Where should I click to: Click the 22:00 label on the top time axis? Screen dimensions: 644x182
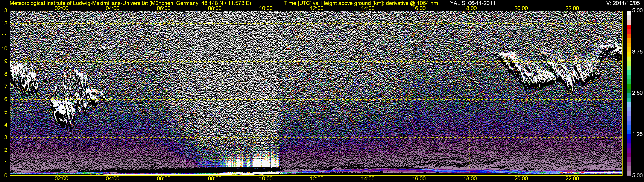[572, 8]
